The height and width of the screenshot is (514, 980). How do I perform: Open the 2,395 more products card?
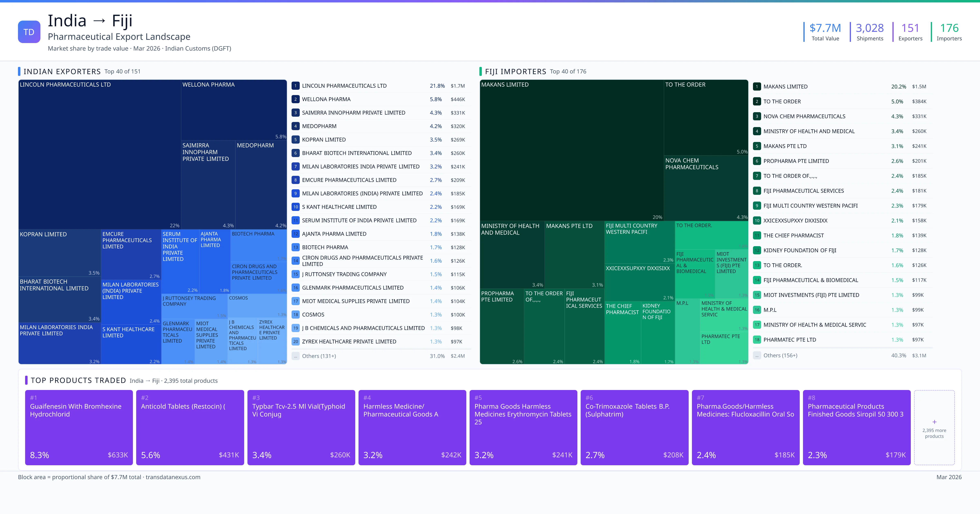click(934, 433)
